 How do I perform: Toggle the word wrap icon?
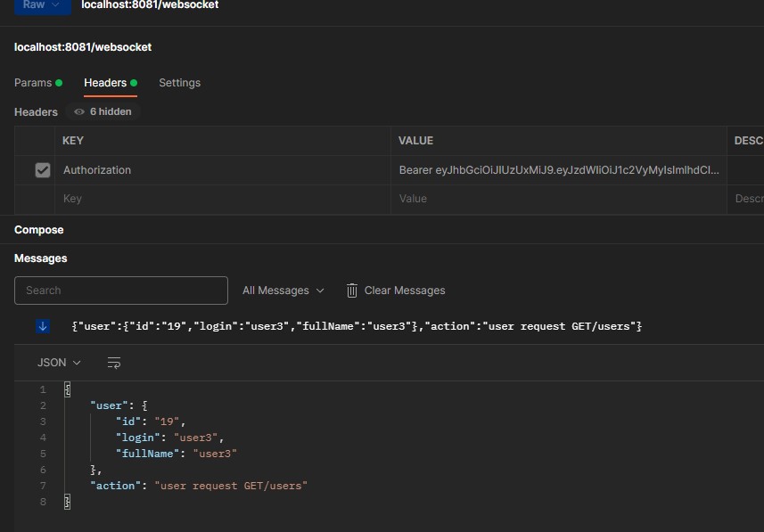tap(114, 363)
